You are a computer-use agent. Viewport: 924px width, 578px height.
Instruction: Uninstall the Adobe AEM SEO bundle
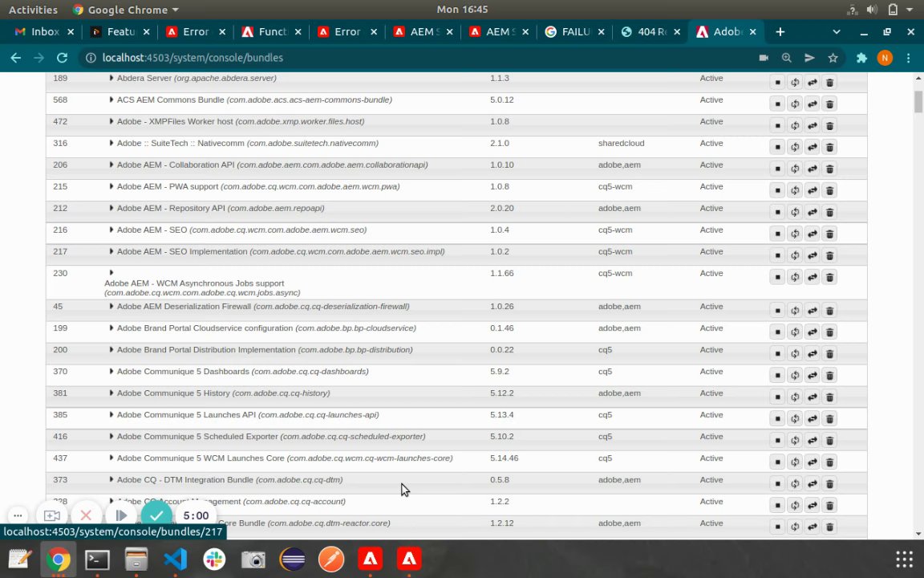tap(829, 234)
